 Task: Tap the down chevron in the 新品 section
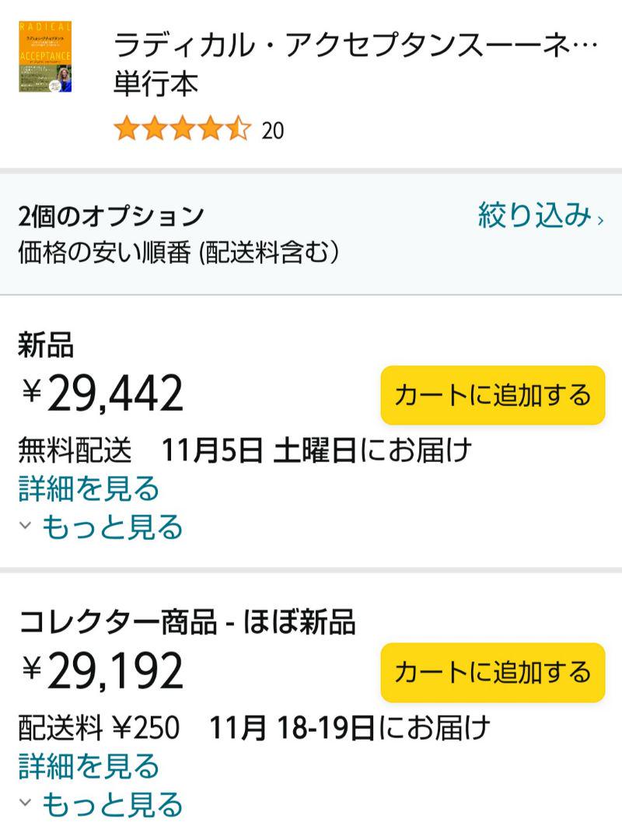coord(25,525)
